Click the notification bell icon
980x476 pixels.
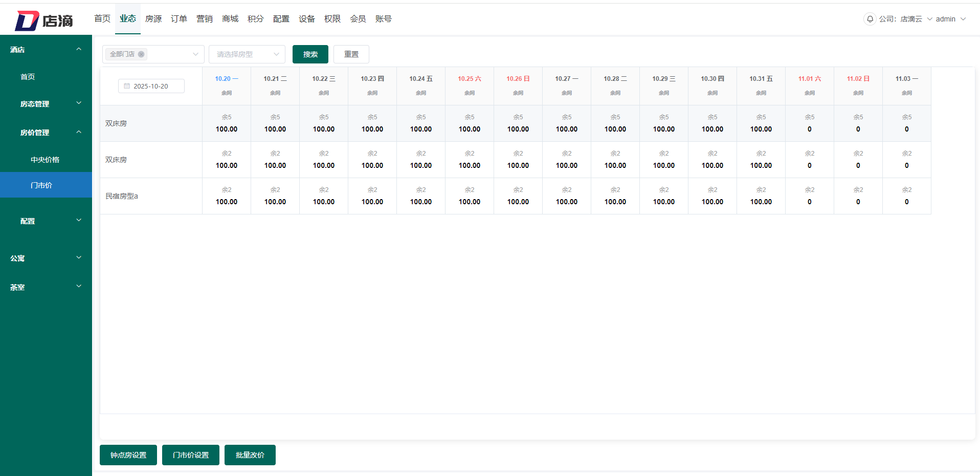pos(870,19)
